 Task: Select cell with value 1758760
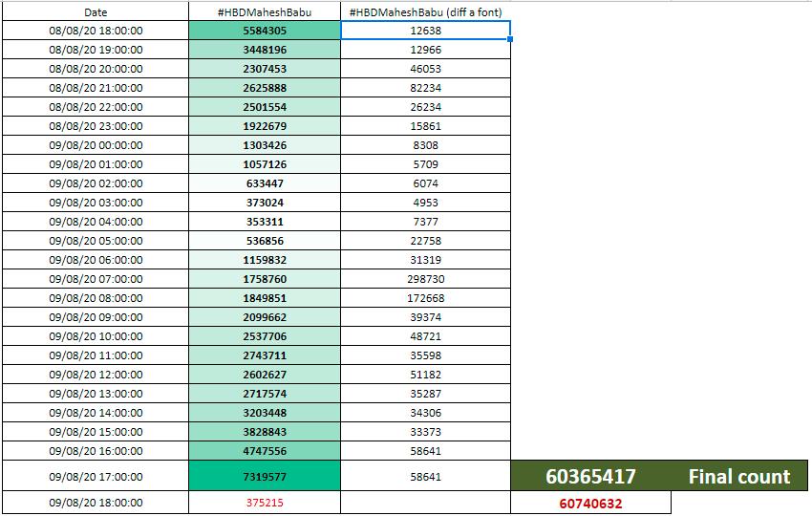click(265, 279)
